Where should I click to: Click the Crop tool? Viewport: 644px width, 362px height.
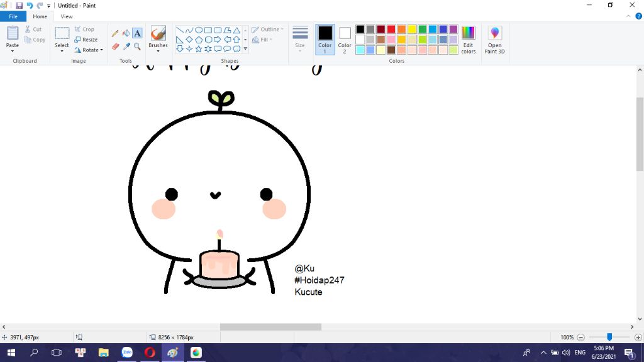(85, 29)
